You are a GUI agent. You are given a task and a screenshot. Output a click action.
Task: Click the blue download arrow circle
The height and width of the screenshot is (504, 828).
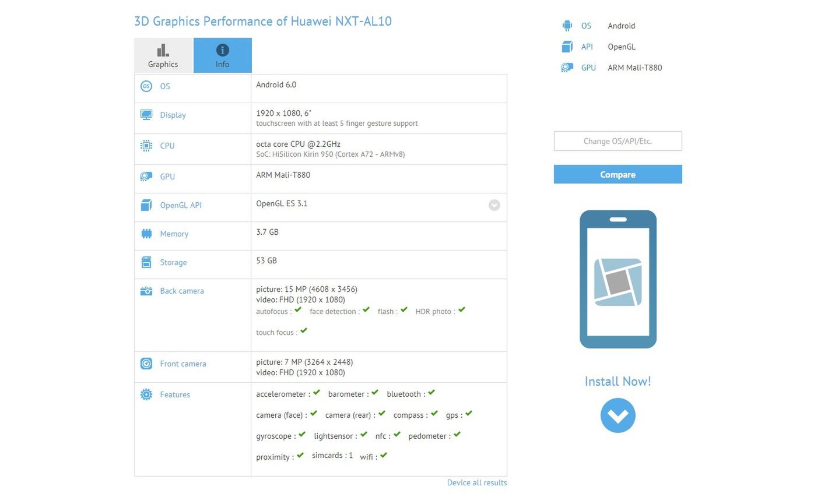(x=618, y=415)
